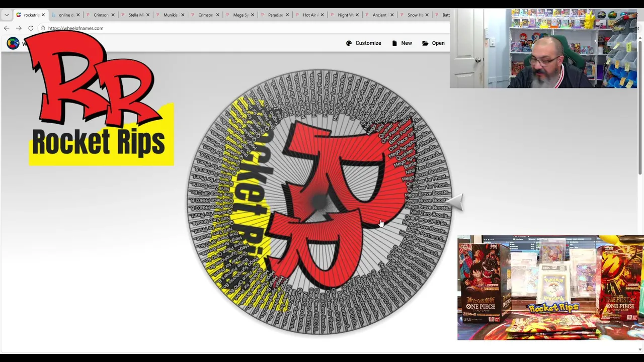Viewport: 644px width, 362px height.
Task: Close the Mega Sy tab
Action: tap(253, 15)
